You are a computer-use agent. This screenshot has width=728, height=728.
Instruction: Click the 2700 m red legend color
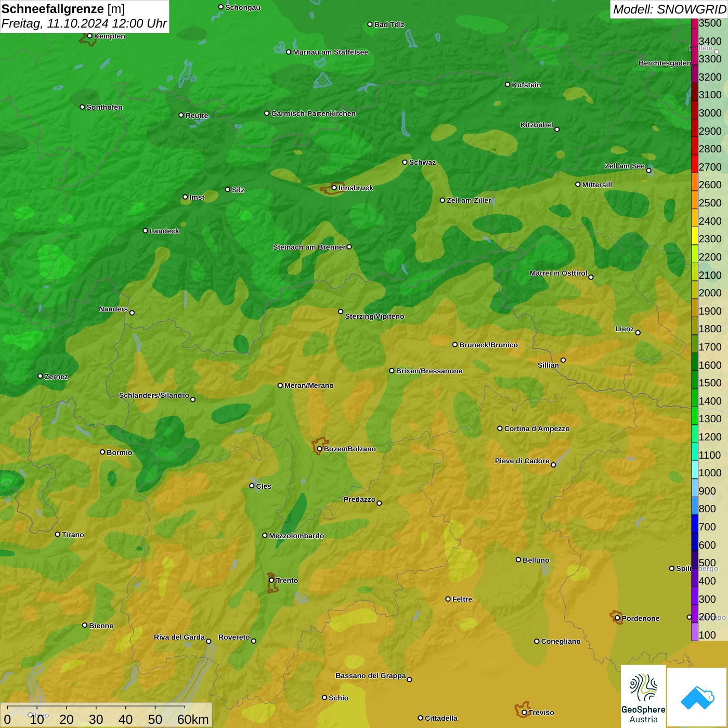[695, 164]
